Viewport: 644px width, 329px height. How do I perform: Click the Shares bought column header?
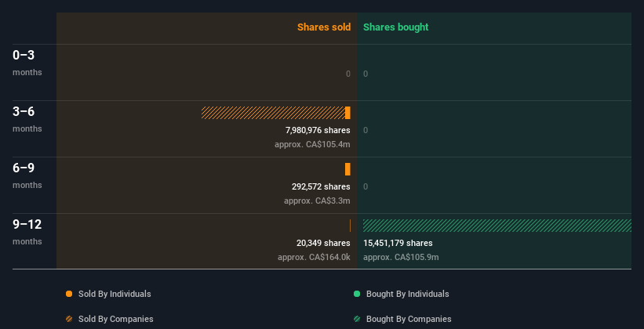click(396, 27)
